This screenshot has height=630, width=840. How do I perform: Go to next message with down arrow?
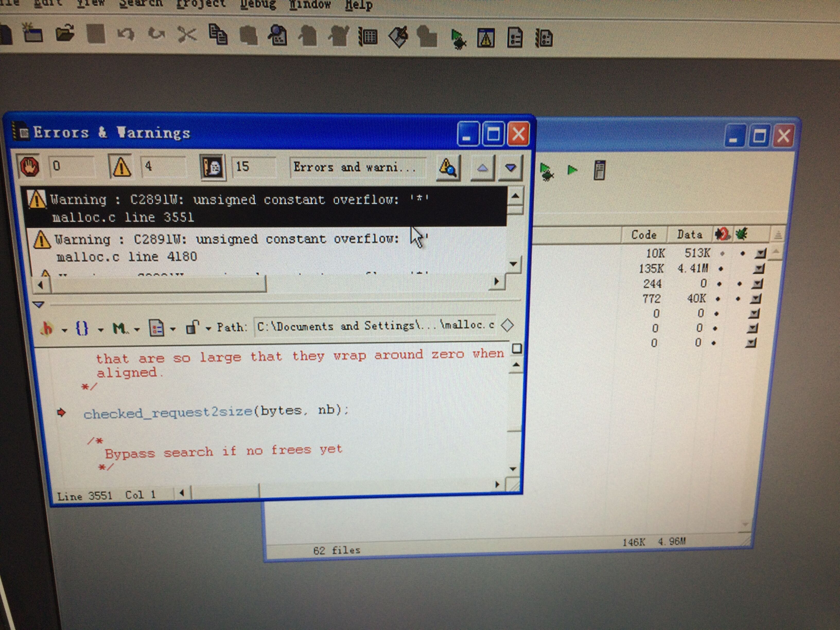click(x=511, y=168)
